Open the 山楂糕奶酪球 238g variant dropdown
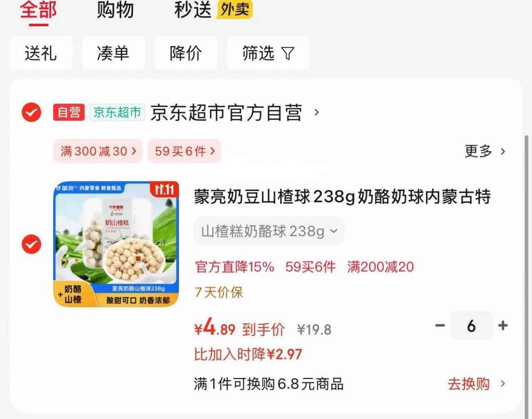532x419 pixels. (269, 231)
